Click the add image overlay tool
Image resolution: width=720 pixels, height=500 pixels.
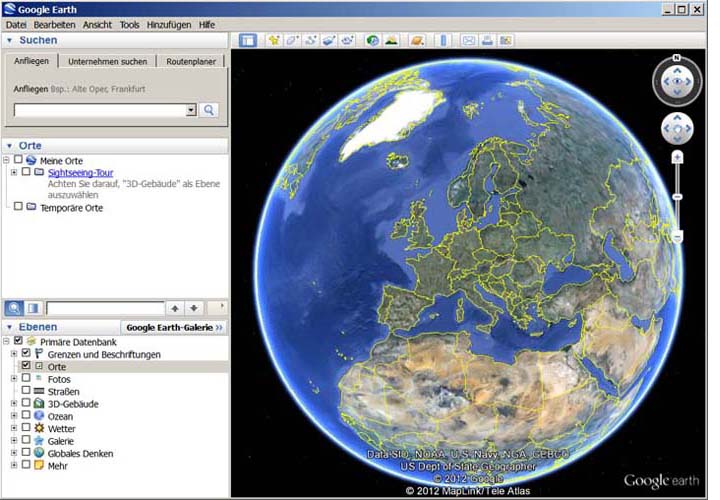click(x=329, y=40)
